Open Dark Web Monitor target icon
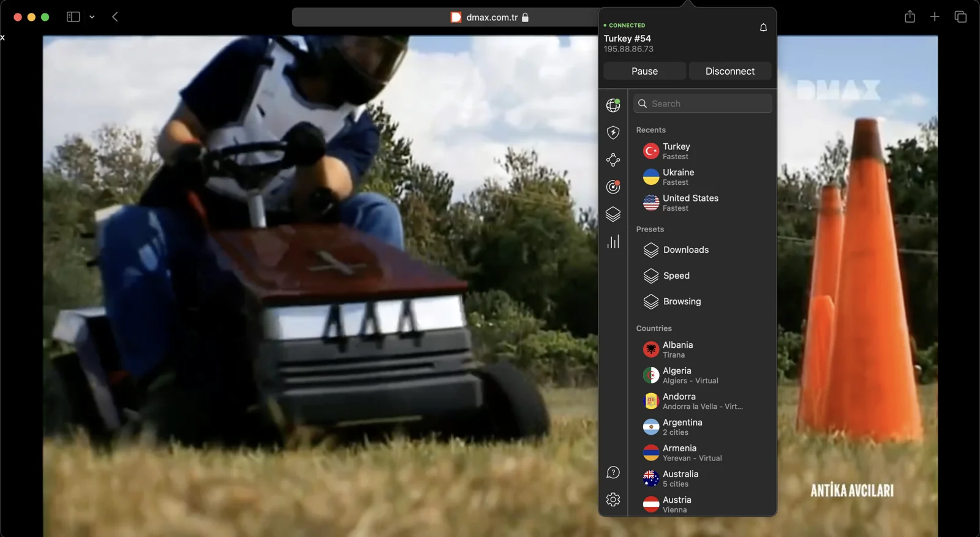Screen dimensions: 980x537 pos(613,187)
